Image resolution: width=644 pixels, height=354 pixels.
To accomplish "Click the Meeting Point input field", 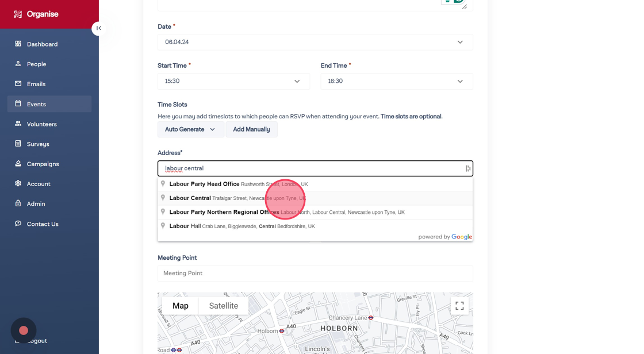I will tap(315, 273).
